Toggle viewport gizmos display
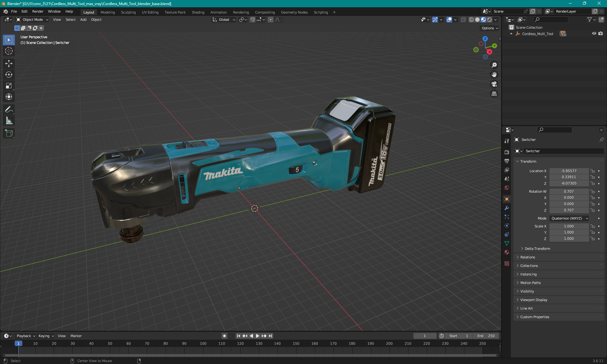The height and width of the screenshot is (364, 607). point(435,20)
